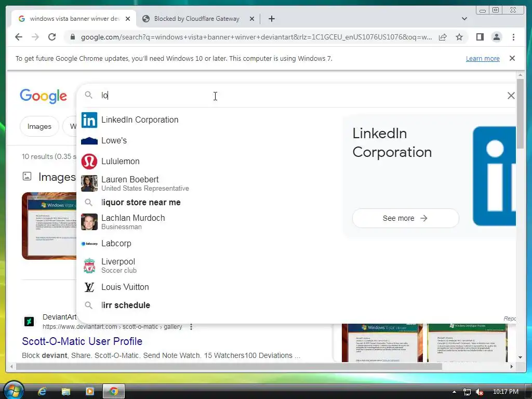Go back with the browser back arrow
The width and height of the screenshot is (532, 399).
[19, 37]
